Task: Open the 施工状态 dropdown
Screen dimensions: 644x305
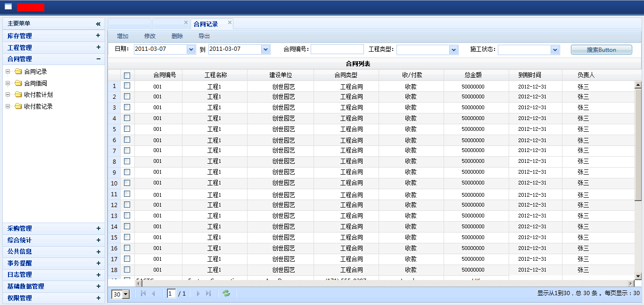Action: [555, 50]
